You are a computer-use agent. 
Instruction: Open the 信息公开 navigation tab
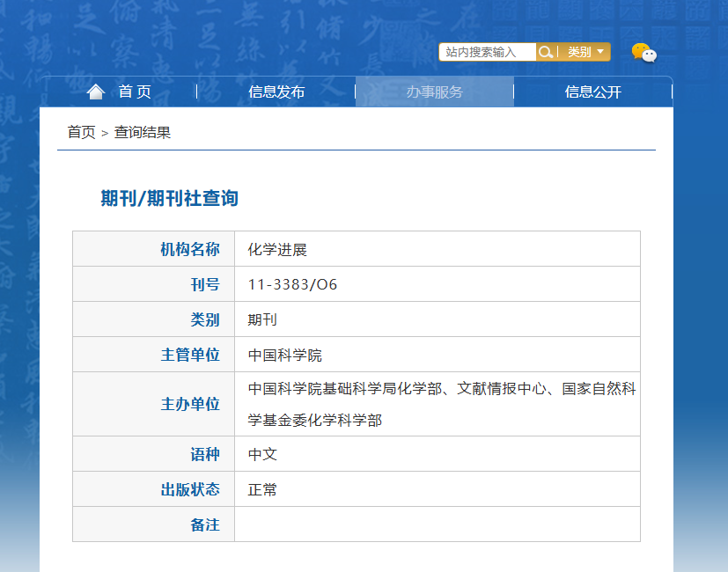[593, 92]
